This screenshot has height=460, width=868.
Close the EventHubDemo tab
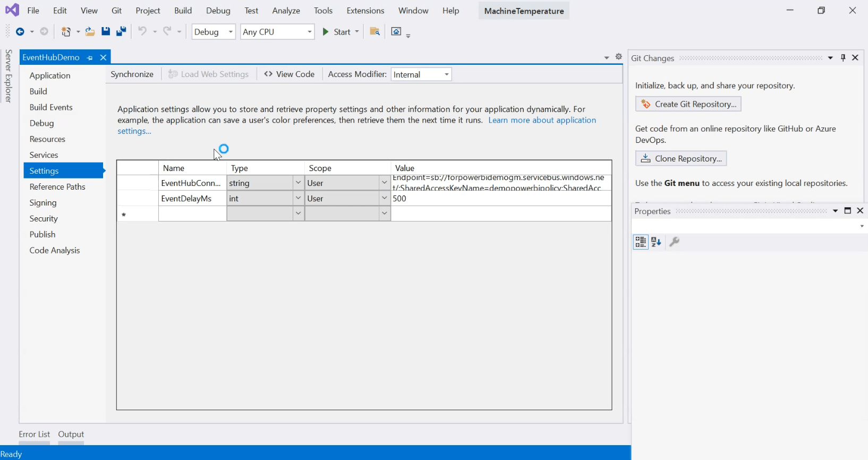[104, 57]
